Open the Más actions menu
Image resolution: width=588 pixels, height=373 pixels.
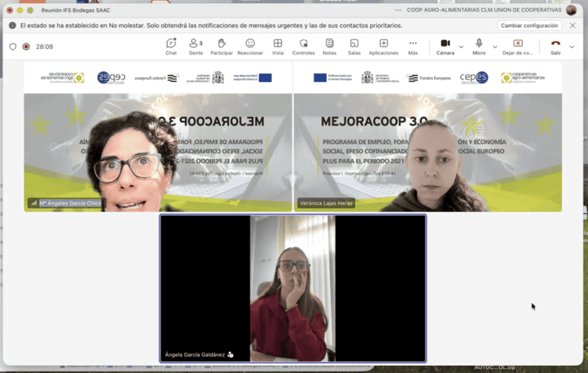[413, 46]
